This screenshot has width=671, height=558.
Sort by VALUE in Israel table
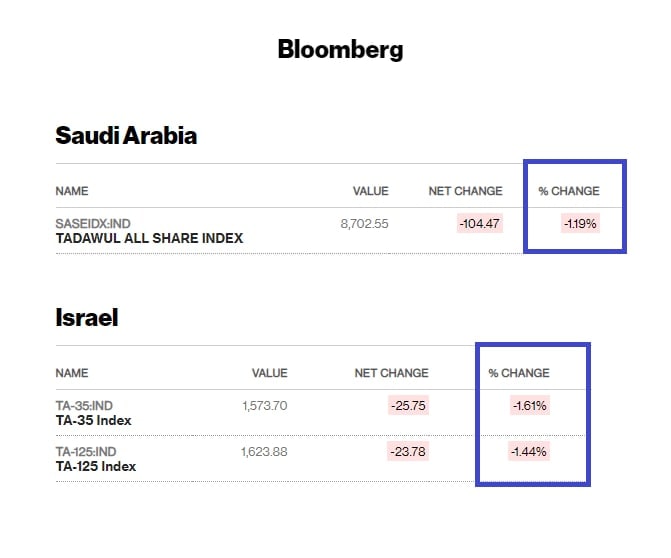[x=269, y=373]
